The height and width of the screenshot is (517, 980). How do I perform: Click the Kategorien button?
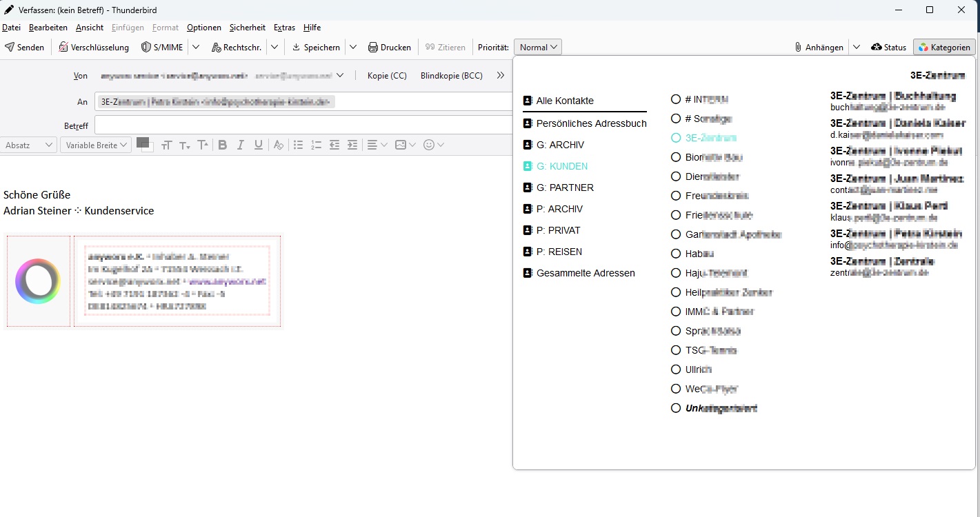point(944,48)
